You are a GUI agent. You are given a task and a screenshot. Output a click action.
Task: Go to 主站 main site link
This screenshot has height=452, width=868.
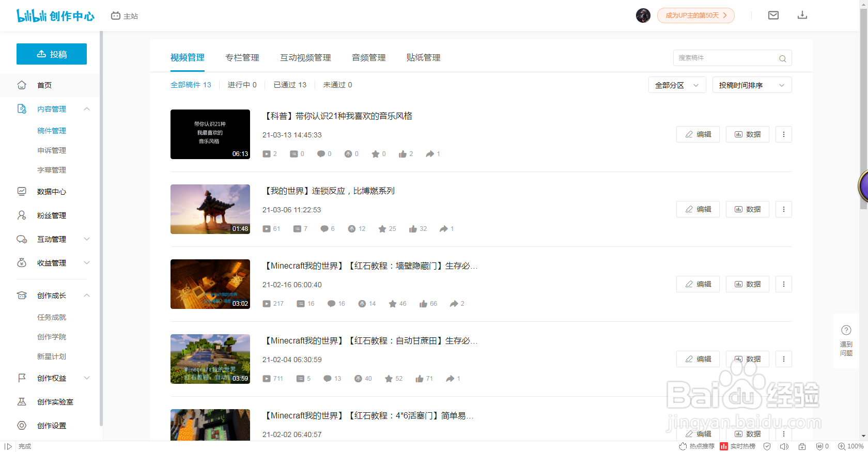(x=125, y=16)
